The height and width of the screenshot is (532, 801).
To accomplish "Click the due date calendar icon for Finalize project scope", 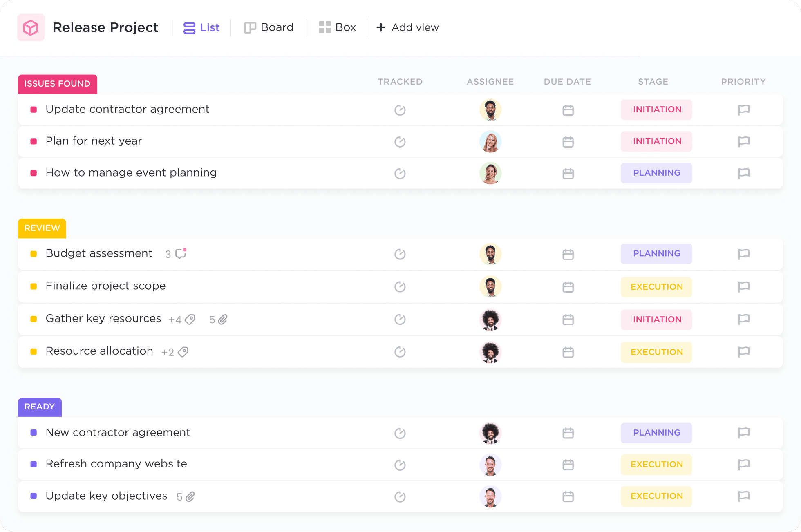I will tap(568, 287).
